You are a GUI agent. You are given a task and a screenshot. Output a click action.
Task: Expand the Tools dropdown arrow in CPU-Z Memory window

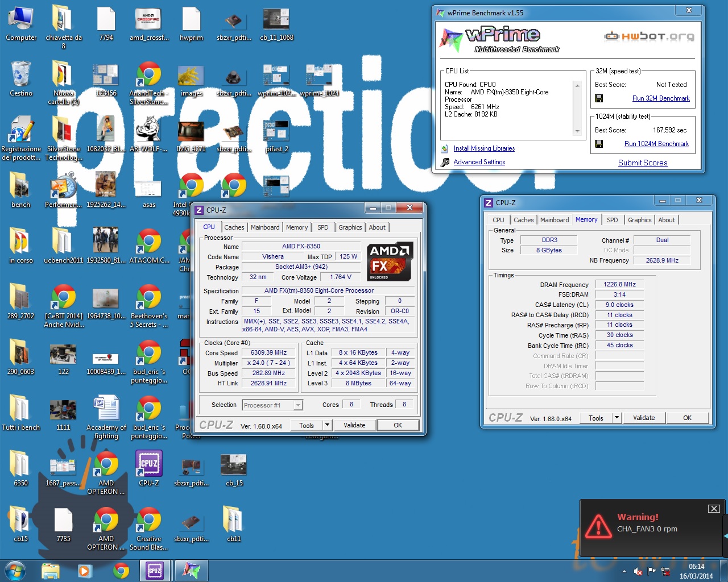point(617,418)
